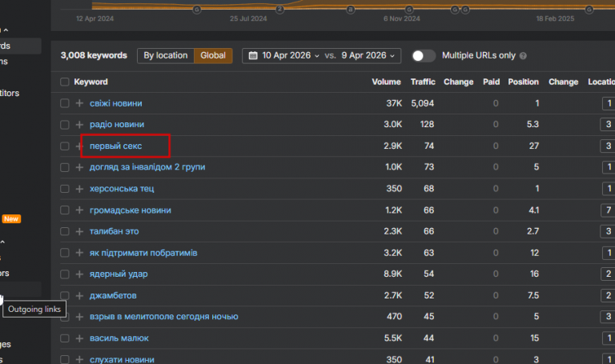
Task: Check the box for 'ядерный удар'
Action: tap(65, 274)
